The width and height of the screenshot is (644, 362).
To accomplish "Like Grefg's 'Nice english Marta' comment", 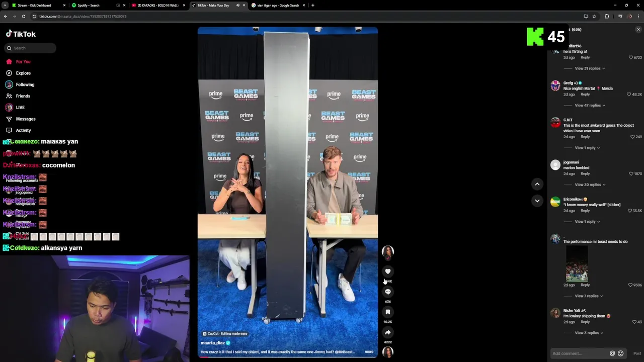I will coord(628,95).
